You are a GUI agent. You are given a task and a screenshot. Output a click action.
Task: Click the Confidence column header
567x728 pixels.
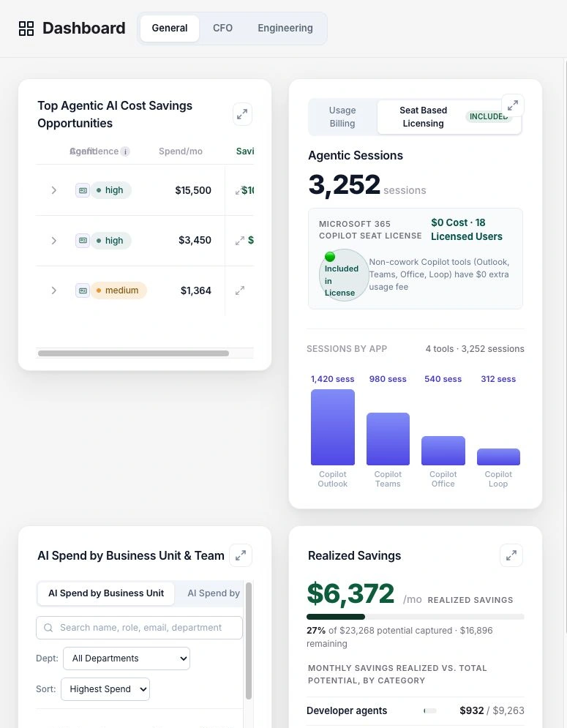[x=94, y=151]
